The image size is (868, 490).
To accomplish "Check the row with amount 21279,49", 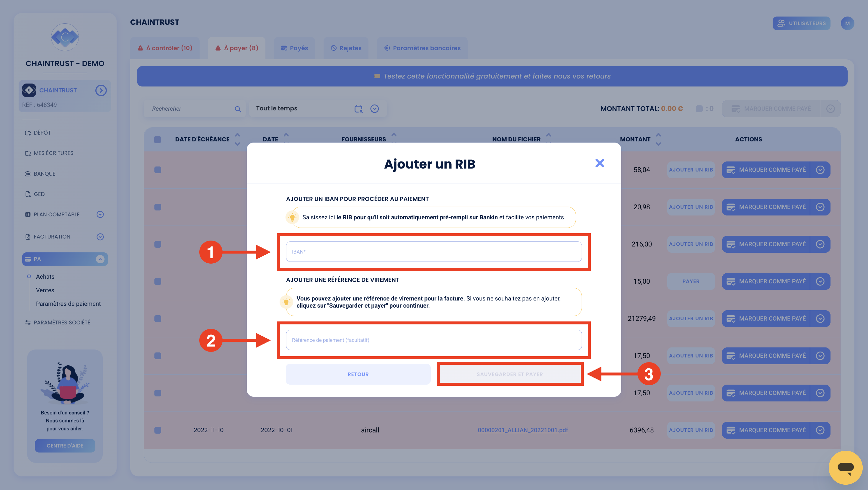I will coord(157,318).
